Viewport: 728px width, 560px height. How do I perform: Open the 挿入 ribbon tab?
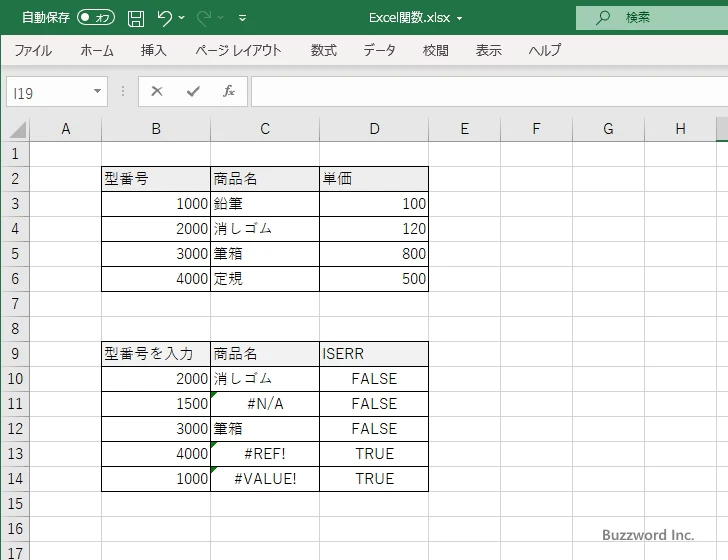coord(154,50)
